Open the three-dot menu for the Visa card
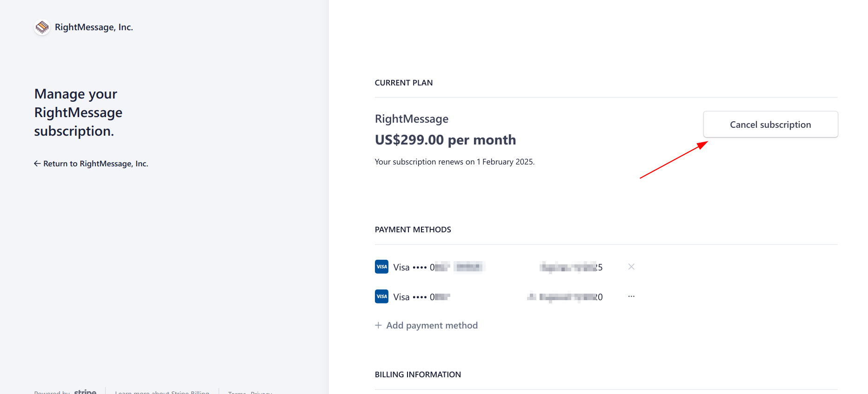The width and height of the screenshot is (868, 394). 631,296
